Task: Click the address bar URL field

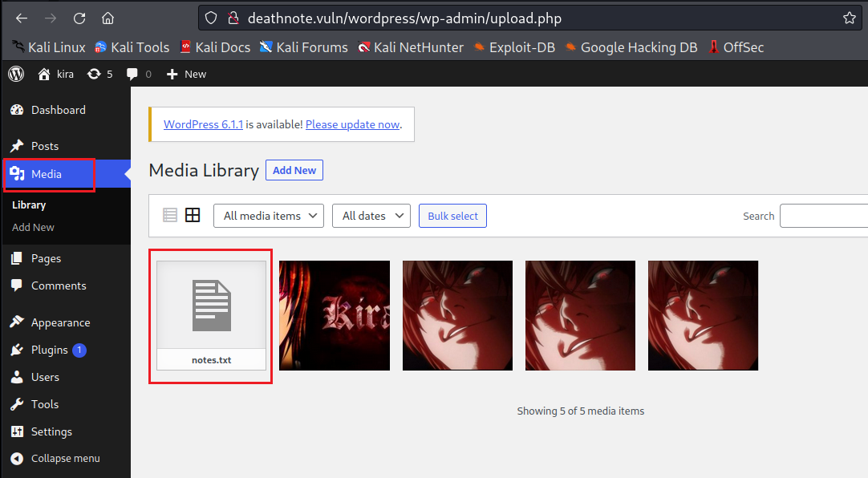Action: tap(529, 18)
